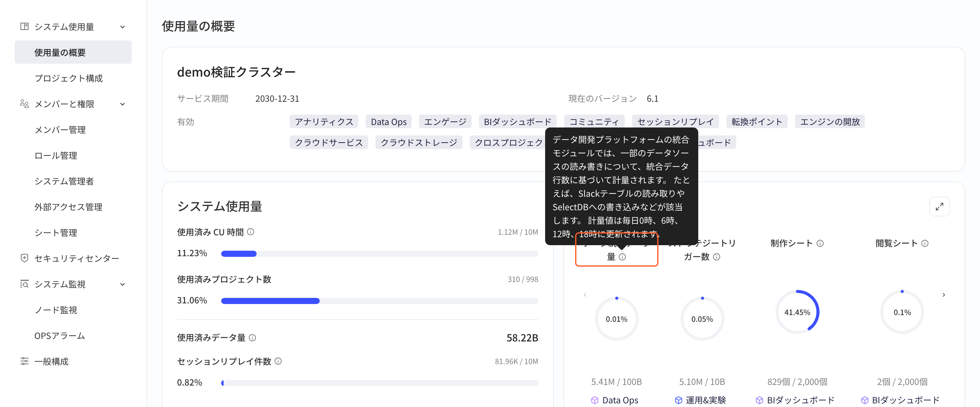Open ロール管理 in the sidebar

pos(56,155)
